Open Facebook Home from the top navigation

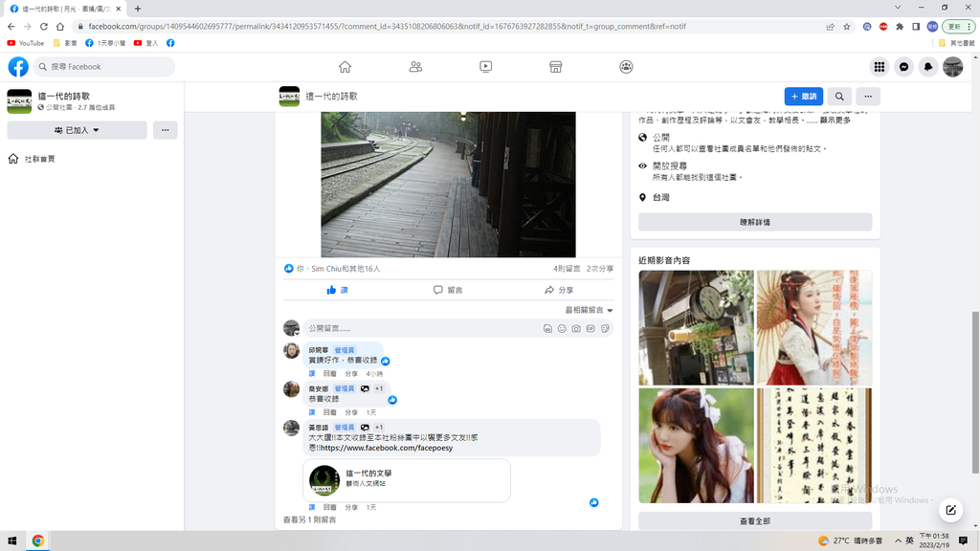(x=345, y=67)
